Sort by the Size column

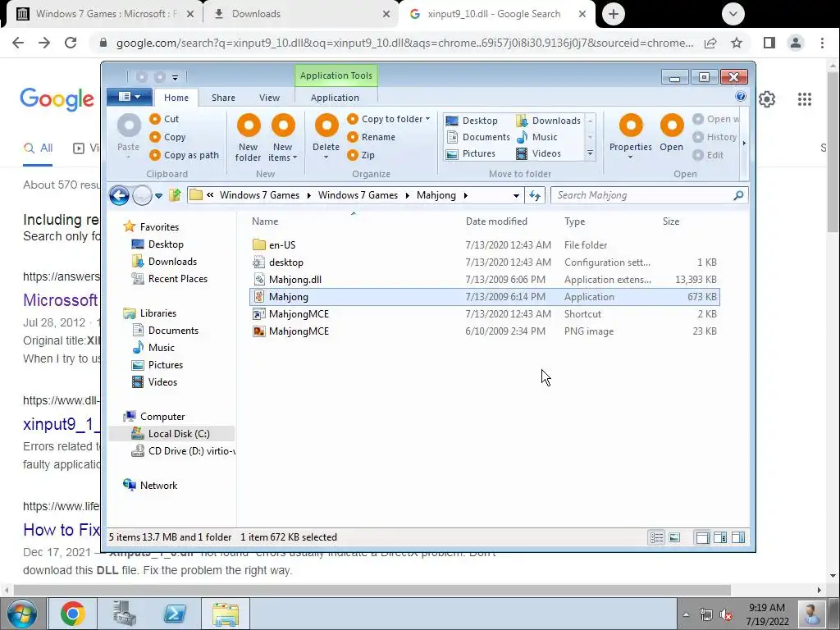point(671,221)
